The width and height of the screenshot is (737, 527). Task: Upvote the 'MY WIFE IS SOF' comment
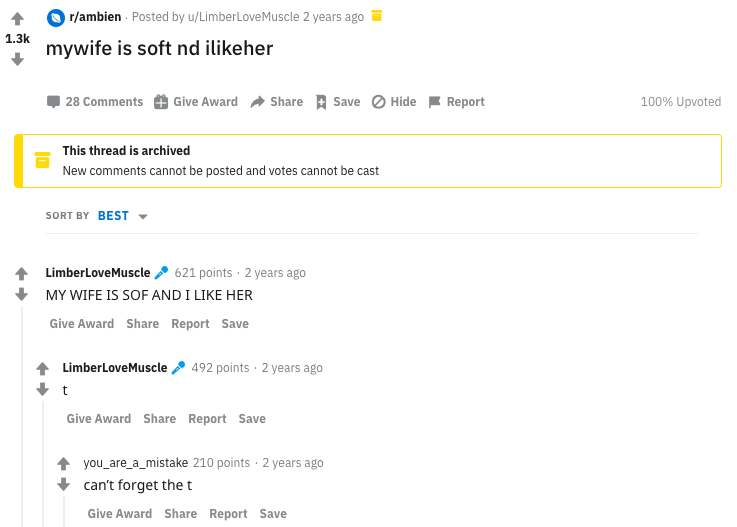21,274
